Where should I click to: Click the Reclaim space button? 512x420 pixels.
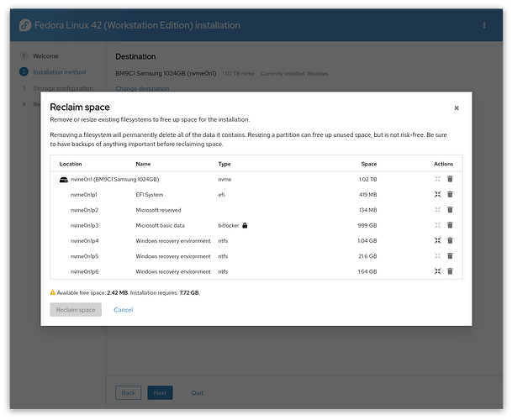pyautogui.click(x=76, y=310)
